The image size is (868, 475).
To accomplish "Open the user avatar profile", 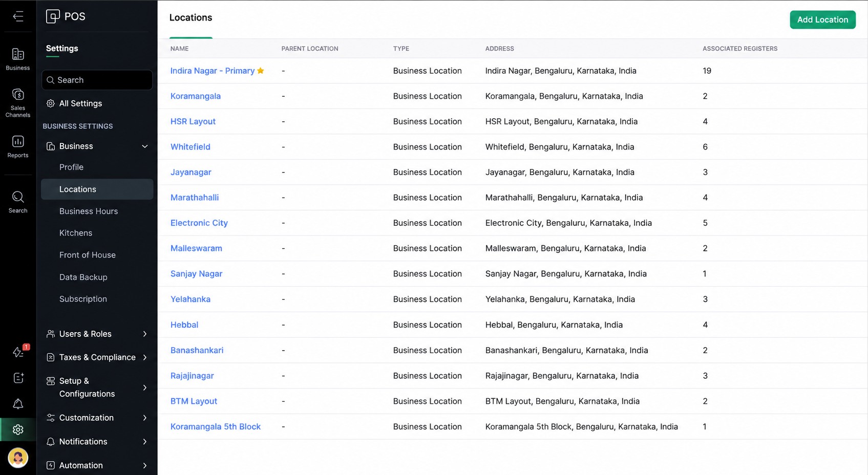I will 18,458.
